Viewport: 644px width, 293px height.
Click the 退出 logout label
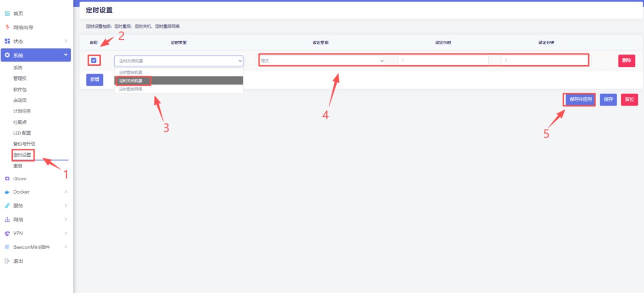point(18,261)
